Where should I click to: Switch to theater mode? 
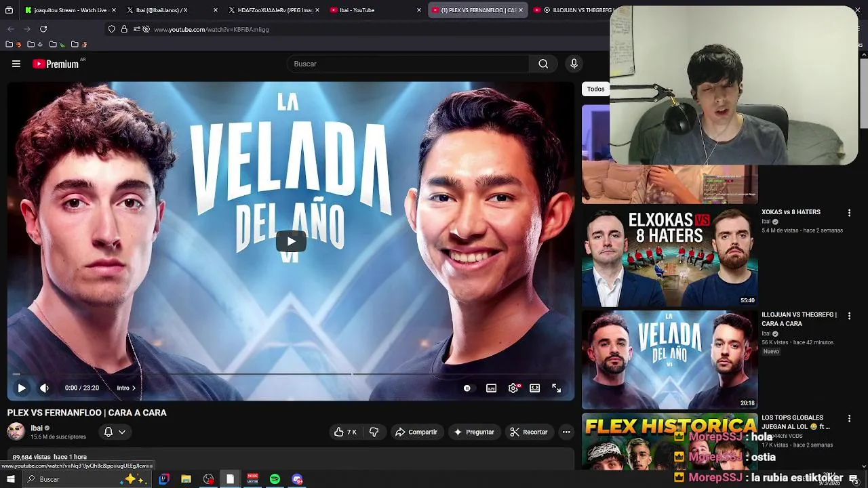pos(535,388)
